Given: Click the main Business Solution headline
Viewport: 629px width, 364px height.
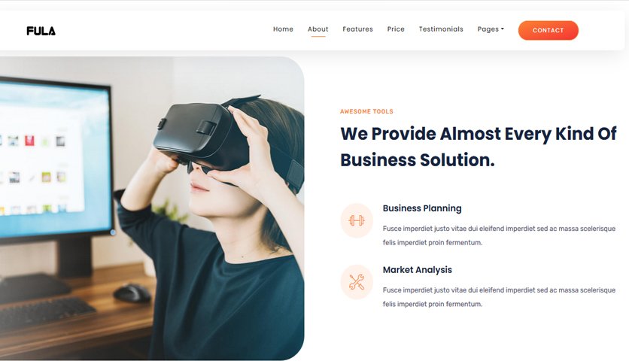Looking at the screenshot, I should click(x=479, y=147).
